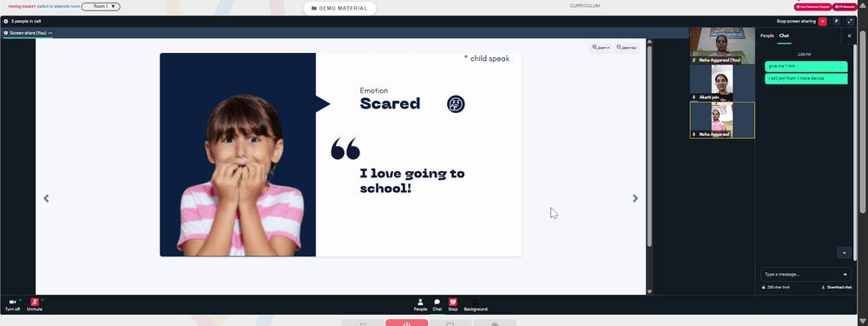Viewport: 868px width, 326px height.
Task: Click the P icon in call header
Action: click(x=837, y=21)
